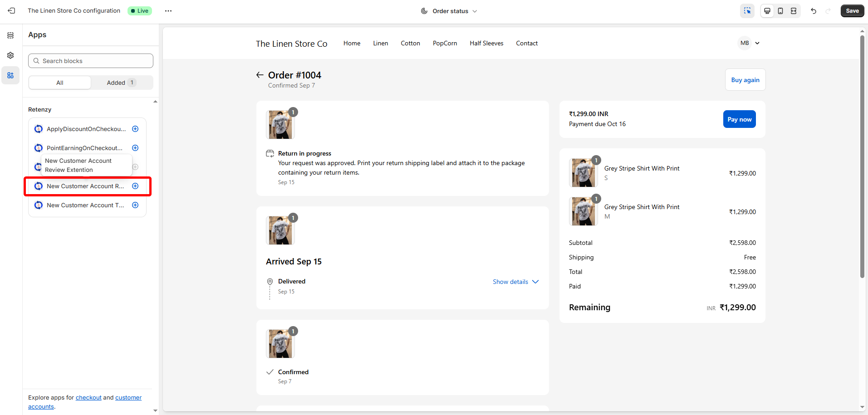Open the three-dots more actions menu
The width and height of the screenshot is (868, 415).
(168, 11)
